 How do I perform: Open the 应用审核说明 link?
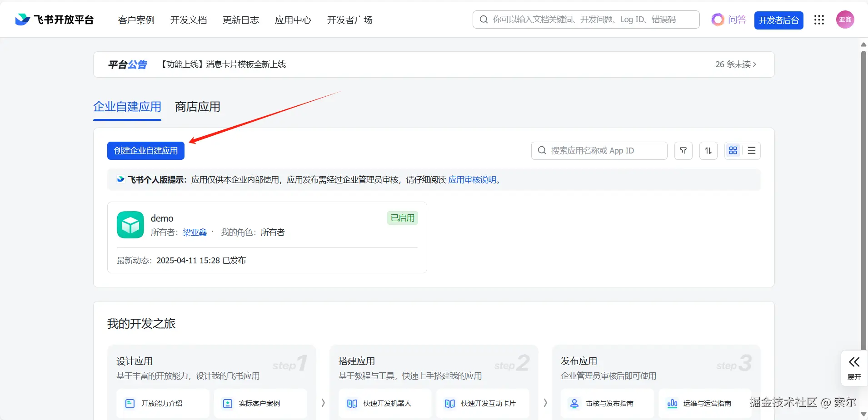click(472, 180)
